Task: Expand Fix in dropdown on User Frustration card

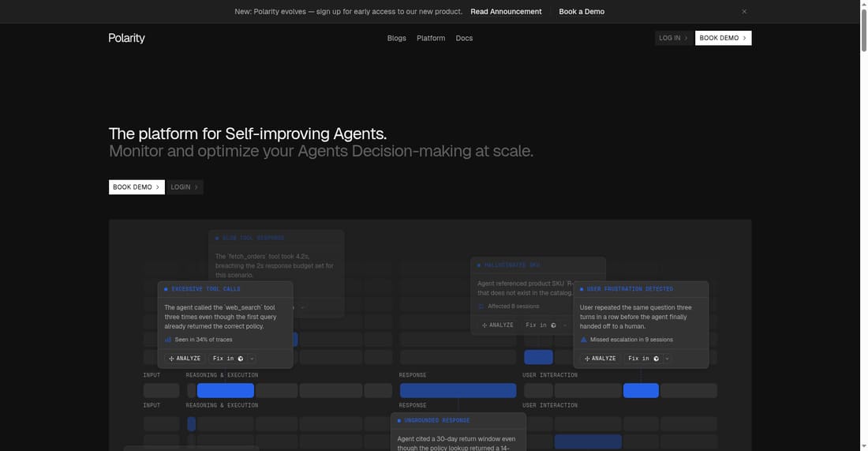Action: click(667, 359)
